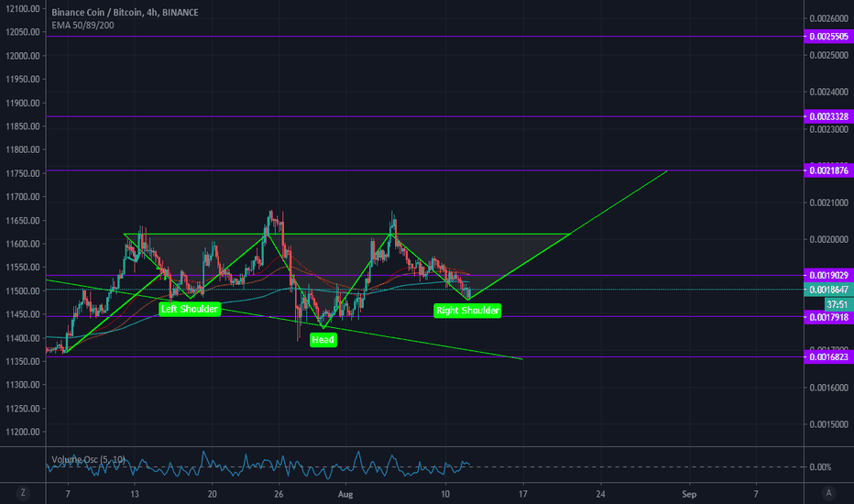Click the 13 date on time axis

(135, 494)
